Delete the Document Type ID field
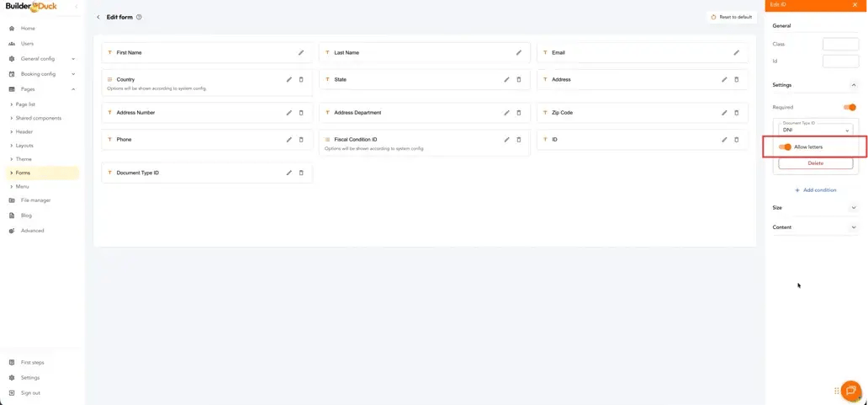Viewport: 868px width, 405px height. 301,173
